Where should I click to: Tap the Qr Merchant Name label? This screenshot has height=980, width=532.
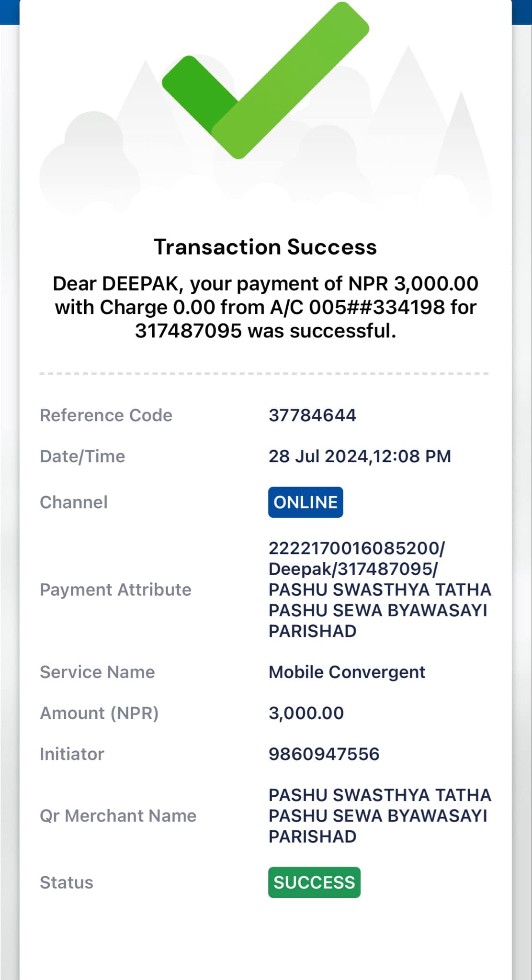118,816
